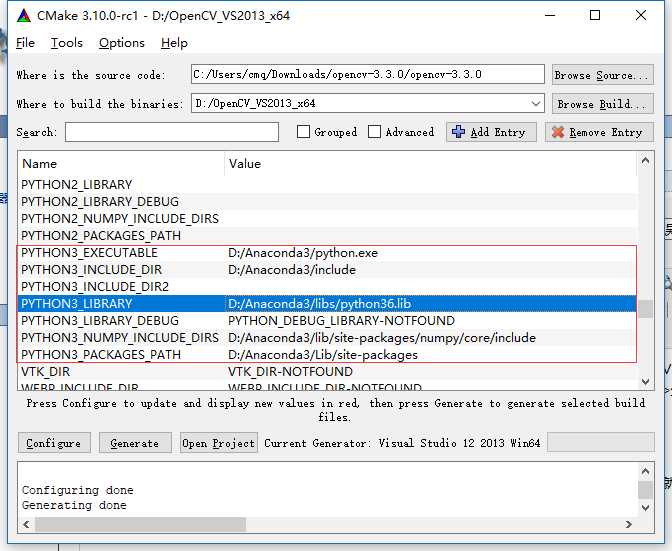Open the Tools menu
The height and width of the screenshot is (551, 672).
coord(66,43)
